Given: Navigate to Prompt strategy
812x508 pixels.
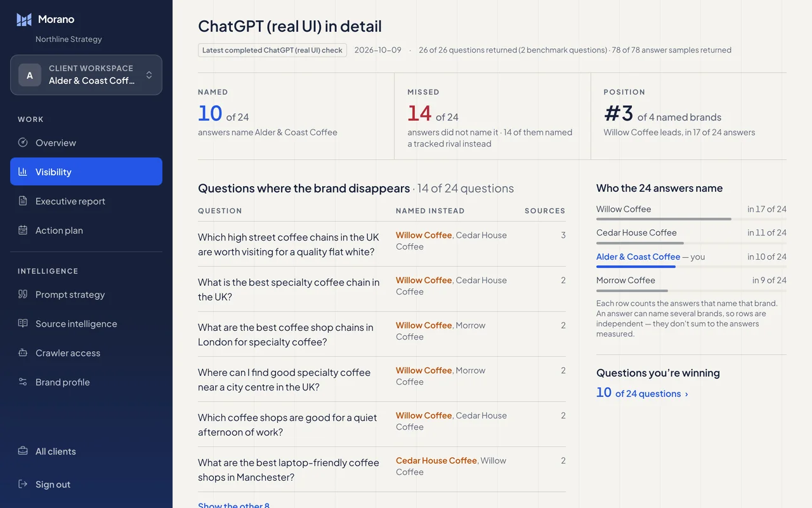Looking at the screenshot, I should (86, 294).
